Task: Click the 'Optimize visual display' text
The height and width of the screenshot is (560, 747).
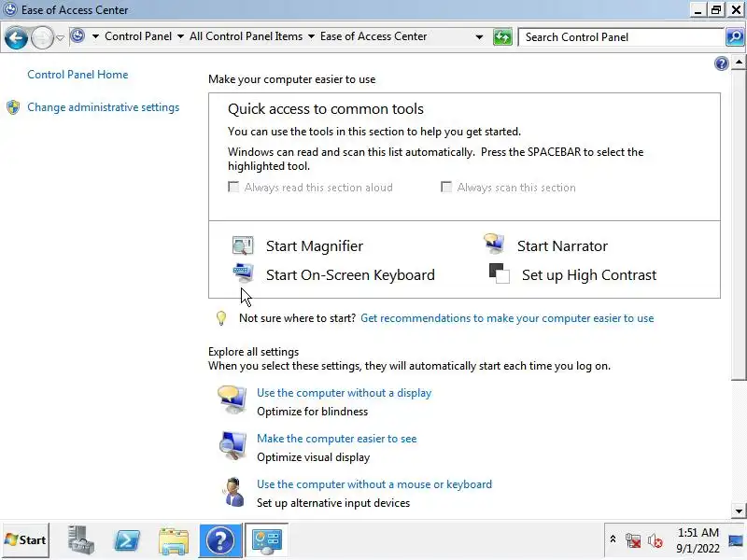Action: click(x=314, y=457)
